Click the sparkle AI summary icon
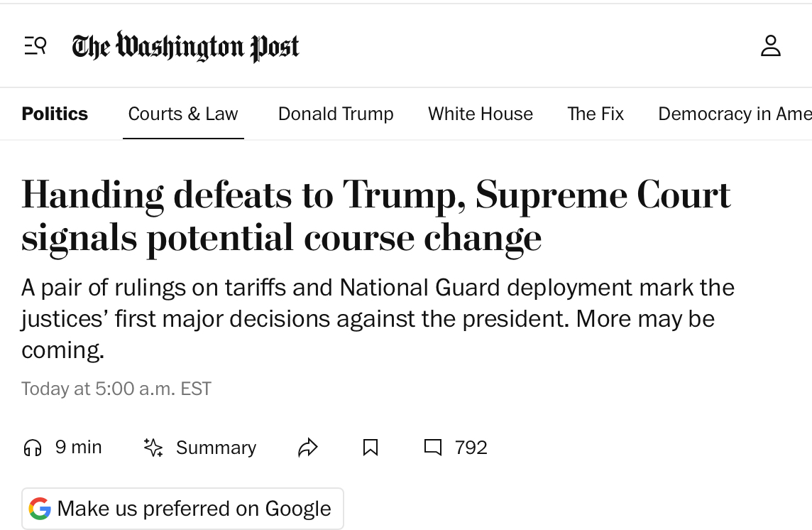 click(x=153, y=448)
